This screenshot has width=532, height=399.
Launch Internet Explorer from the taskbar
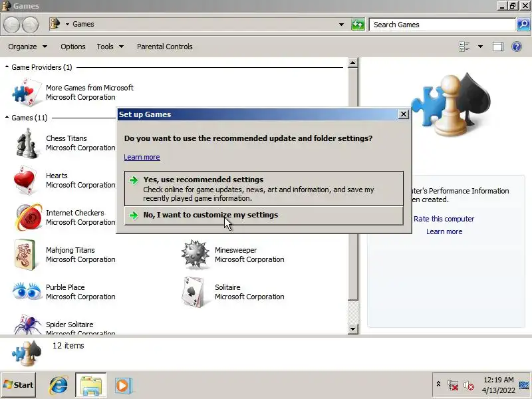pos(59,385)
